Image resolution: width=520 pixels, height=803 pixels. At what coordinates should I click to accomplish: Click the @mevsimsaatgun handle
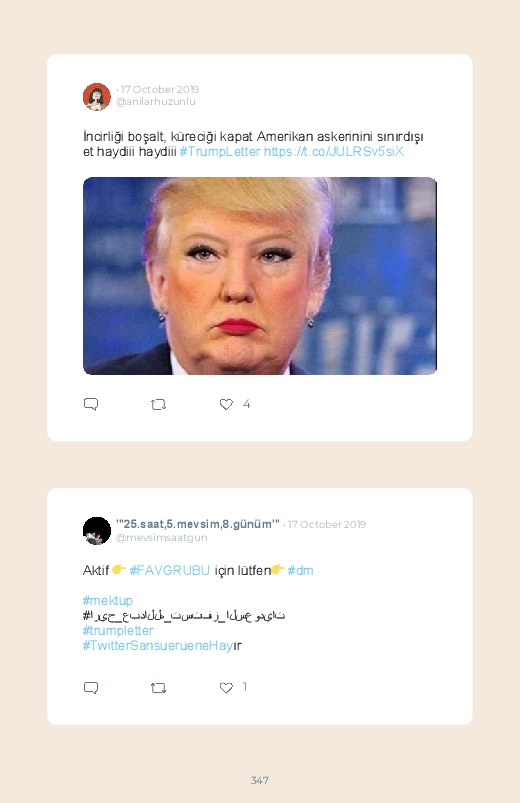tap(161, 537)
